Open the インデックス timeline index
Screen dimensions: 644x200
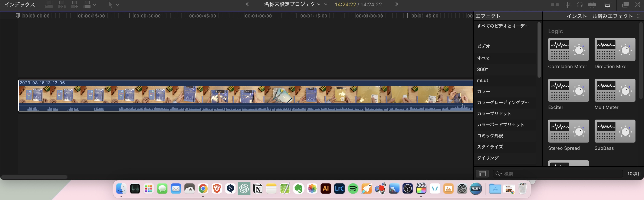(x=20, y=4)
